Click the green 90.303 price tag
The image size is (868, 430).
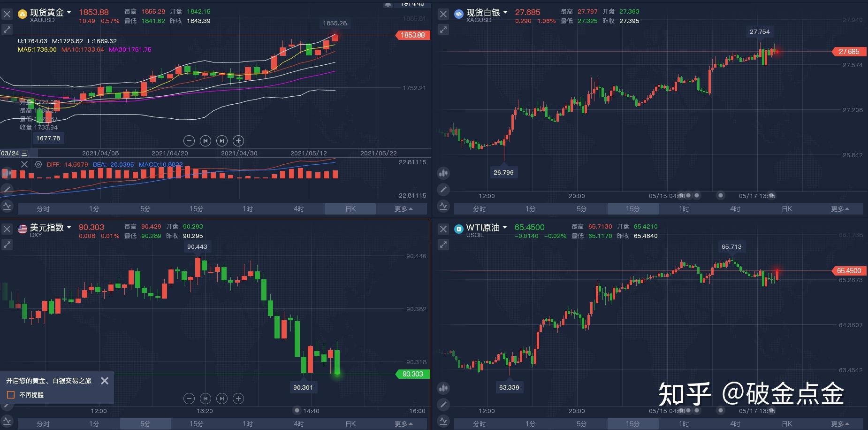click(x=413, y=374)
